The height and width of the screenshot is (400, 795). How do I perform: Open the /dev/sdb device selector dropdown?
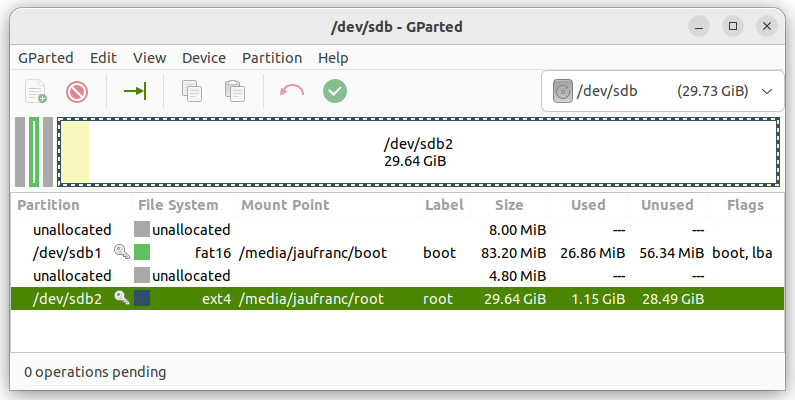tap(662, 91)
